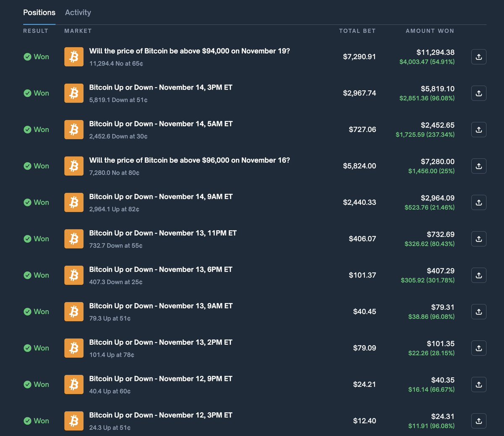The width and height of the screenshot is (504, 436).
Task: Click Bitcoin icon for November 14, 9AM market
Action: pos(74,203)
